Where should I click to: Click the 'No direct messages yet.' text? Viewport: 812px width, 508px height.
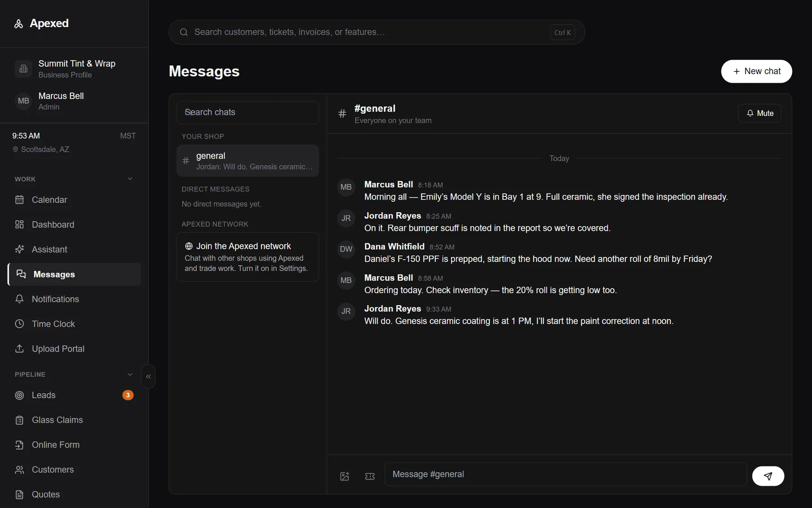click(x=221, y=204)
